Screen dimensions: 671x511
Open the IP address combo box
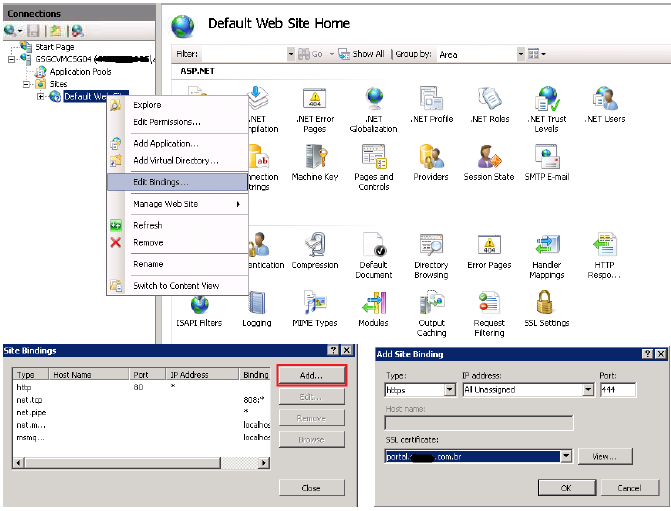pyautogui.click(x=586, y=390)
